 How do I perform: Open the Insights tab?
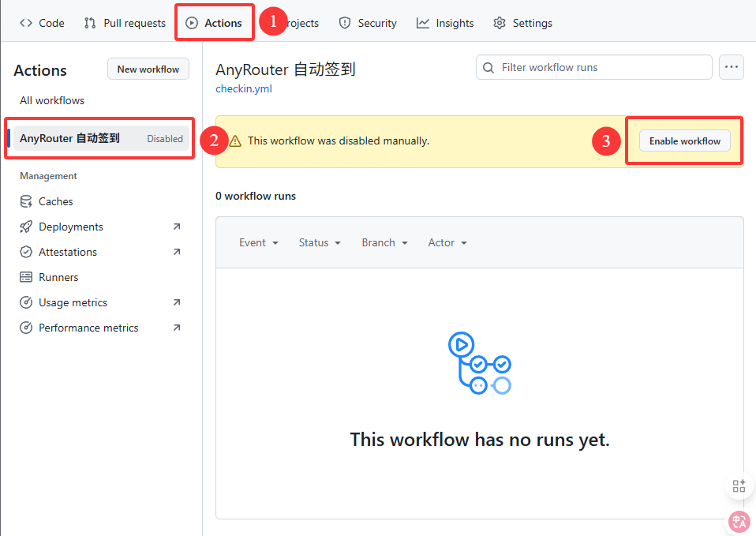[445, 23]
